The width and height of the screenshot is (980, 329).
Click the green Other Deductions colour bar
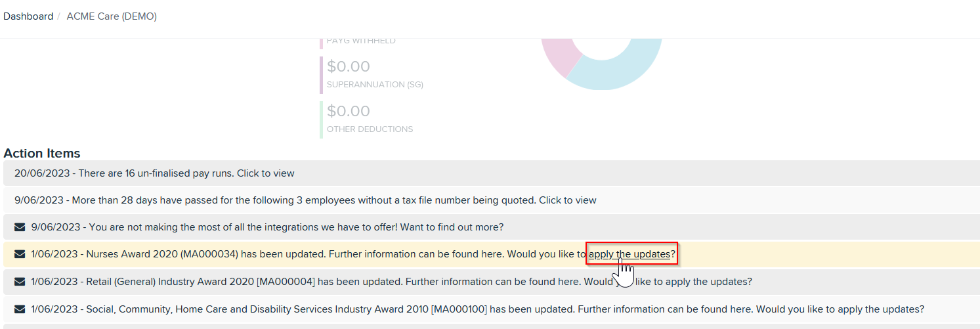click(322, 120)
